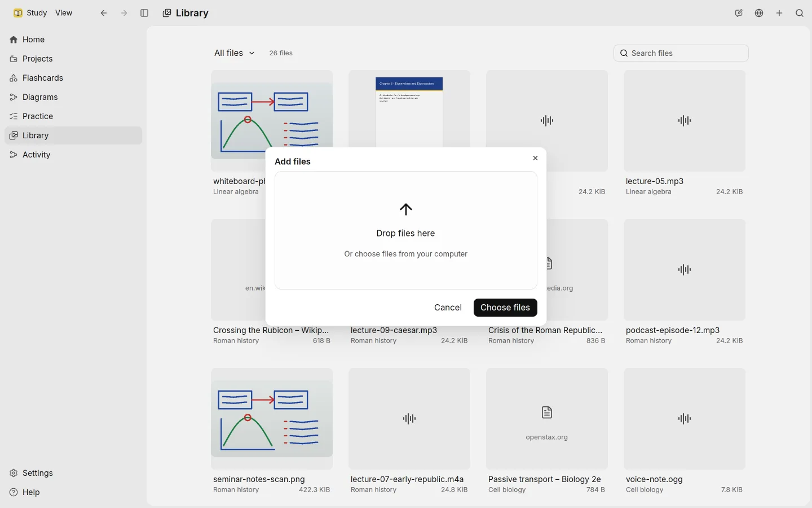The height and width of the screenshot is (508, 812).
Task: Click the compose note pencil icon
Action: coord(739,13)
